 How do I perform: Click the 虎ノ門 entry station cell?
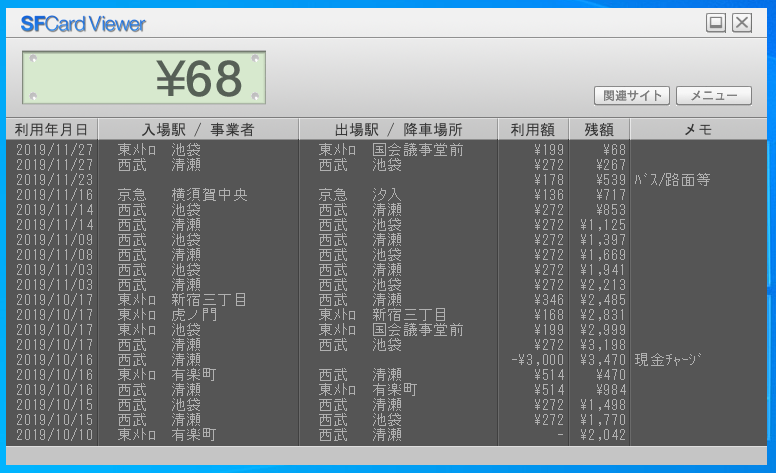click(x=194, y=315)
